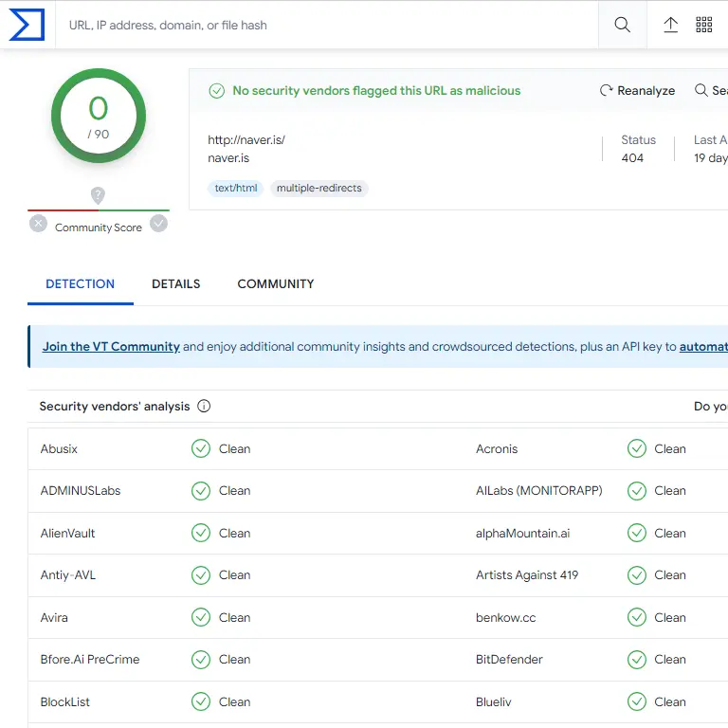728x728 pixels.
Task: Click the alphaMountain.ai vendor name
Action: (523, 534)
